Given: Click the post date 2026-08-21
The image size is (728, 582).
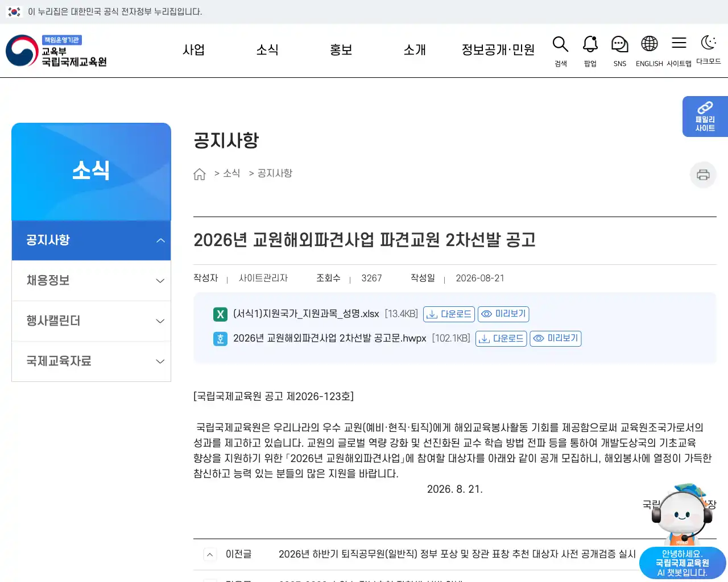Looking at the screenshot, I should click(x=480, y=278).
